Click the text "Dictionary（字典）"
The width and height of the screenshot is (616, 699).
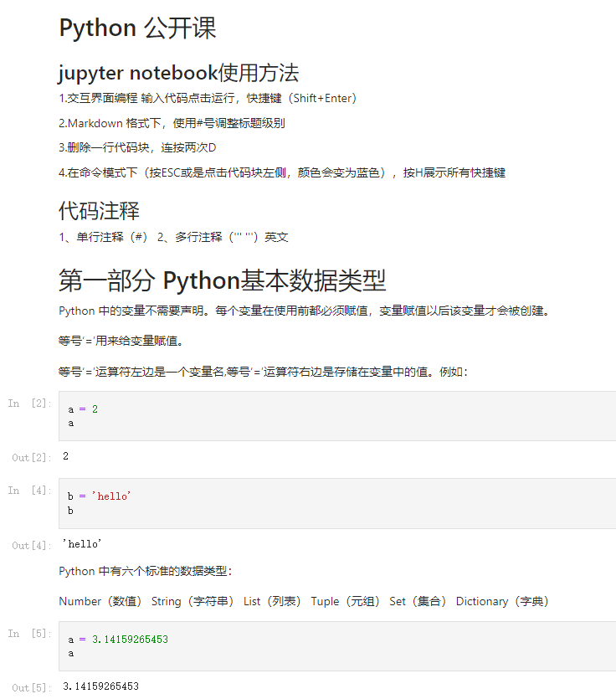click(502, 601)
